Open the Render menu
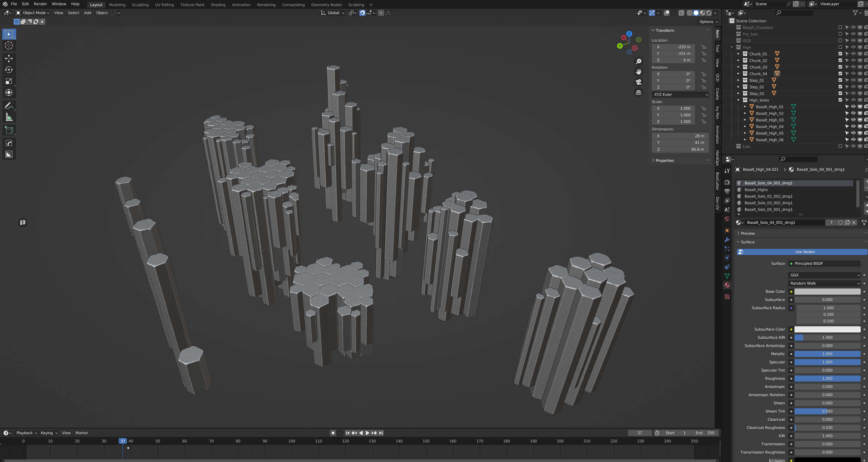Image resolution: width=868 pixels, height=462 pixels. [x=40, y=4]
